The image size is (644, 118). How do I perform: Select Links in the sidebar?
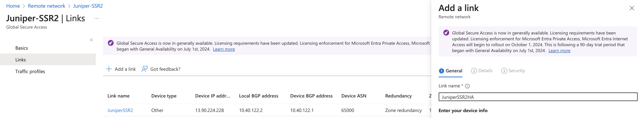20,60
